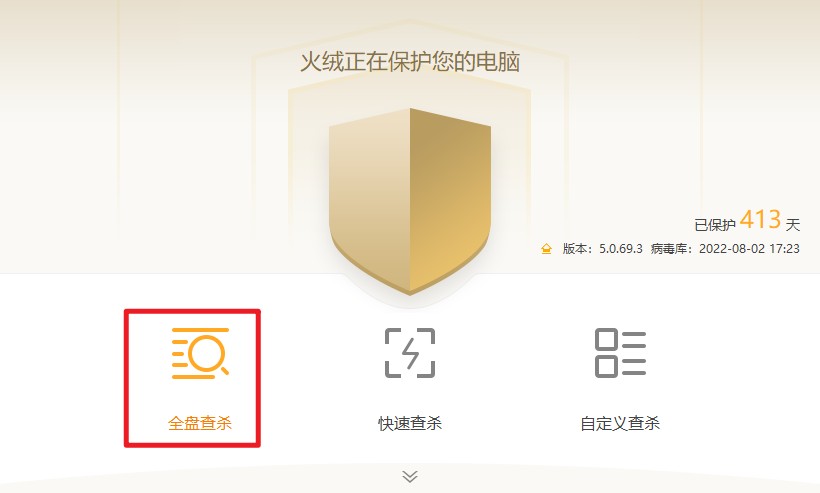Choose 自定义查杀 text label
Viewport: 820px width, 493px height.
tap(620, 423)
